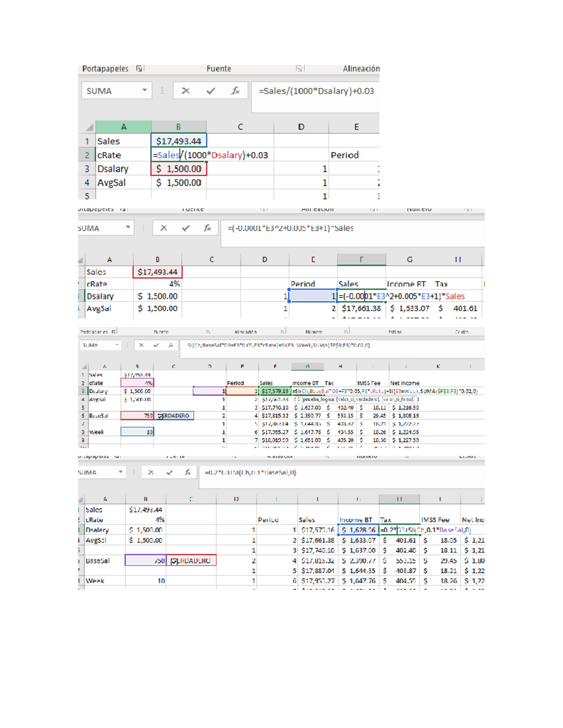Confirm the =0.2*G3+SI(Ch,0.1*BaseSal,0) formula with checkmark

tap(169, 473)
